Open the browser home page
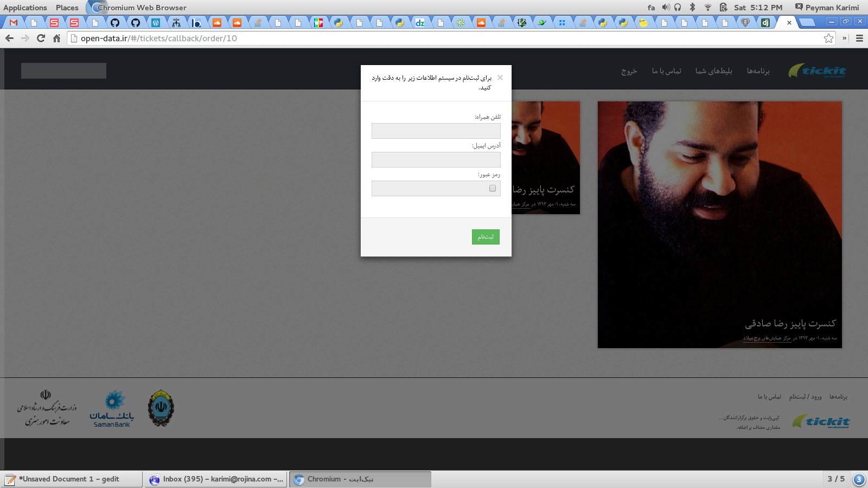This screenshot has width=868, height=488. (x=56, y=38)
